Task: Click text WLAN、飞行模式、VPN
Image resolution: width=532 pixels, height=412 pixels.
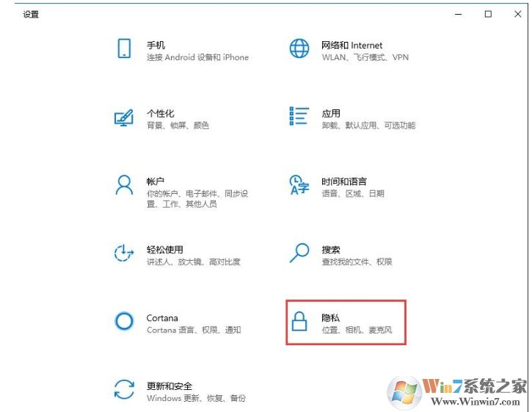Action: (x=365, y=57)
